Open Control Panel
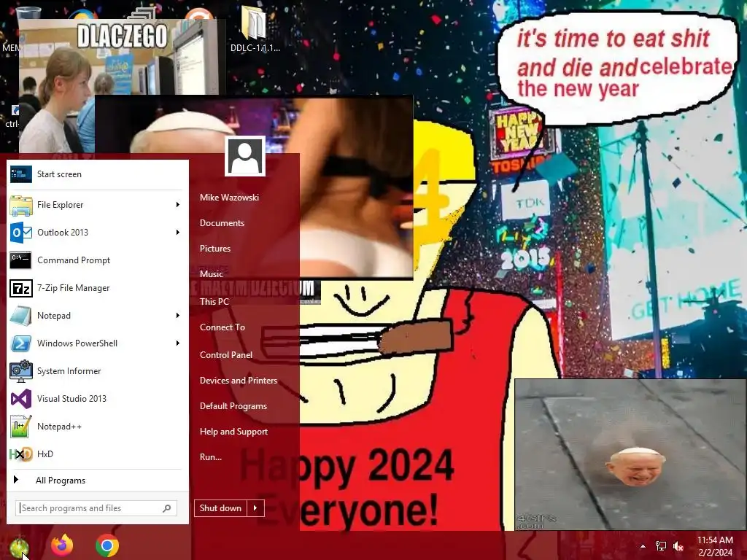This screenshot has height=560, width=747. pyautogui.click(x=226, y=355)
